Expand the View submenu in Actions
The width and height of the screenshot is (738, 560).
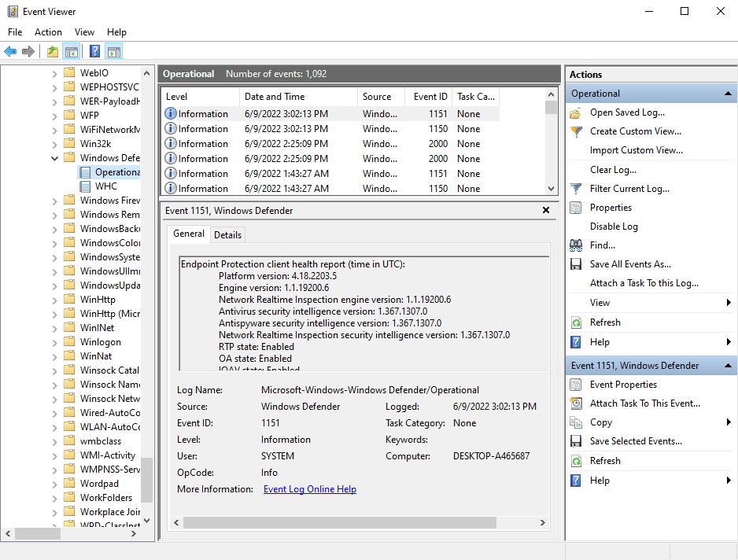[x=600, y=302]
